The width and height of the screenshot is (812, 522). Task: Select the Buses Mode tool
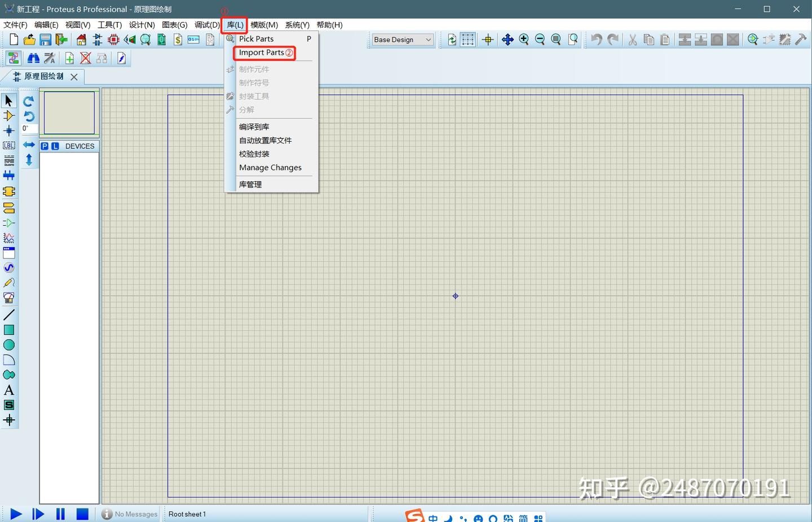[x=9, y=176]
